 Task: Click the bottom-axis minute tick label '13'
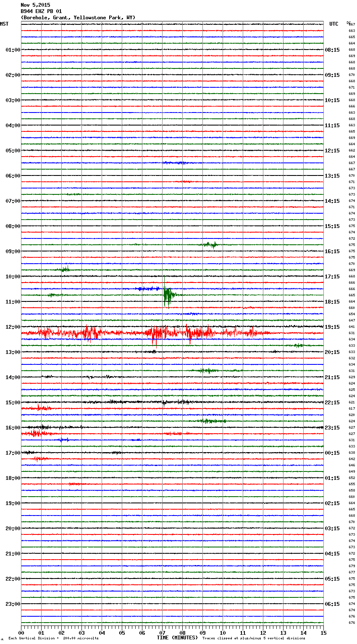click(283, 633)
